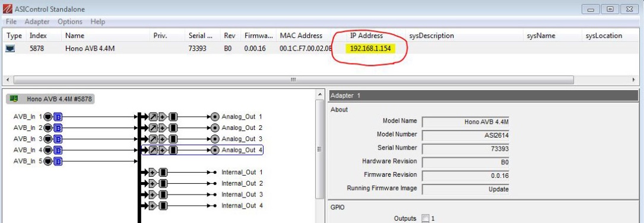
Task: Click the blue B node on AVB_In 2
Action: pyautogui.click(x=58, y=128)
